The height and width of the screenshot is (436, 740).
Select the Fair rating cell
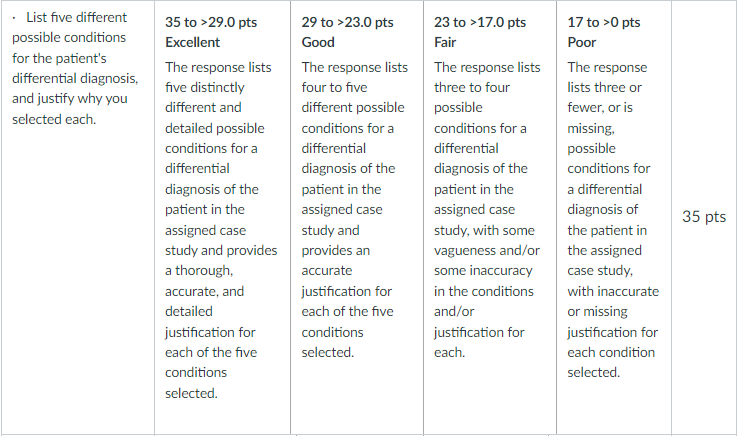coord(490,217)
